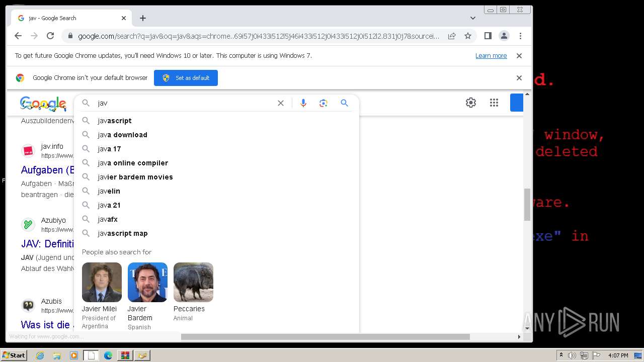The width and height of the screenshot is (644, 362).
Task: Open the Chrome profile avatar
Action: 504,36
